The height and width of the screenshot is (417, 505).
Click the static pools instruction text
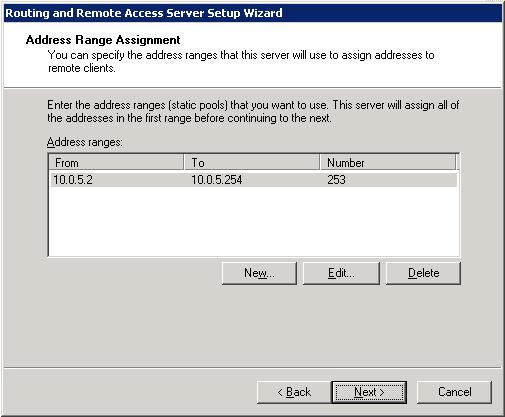(x=253, y=112)
